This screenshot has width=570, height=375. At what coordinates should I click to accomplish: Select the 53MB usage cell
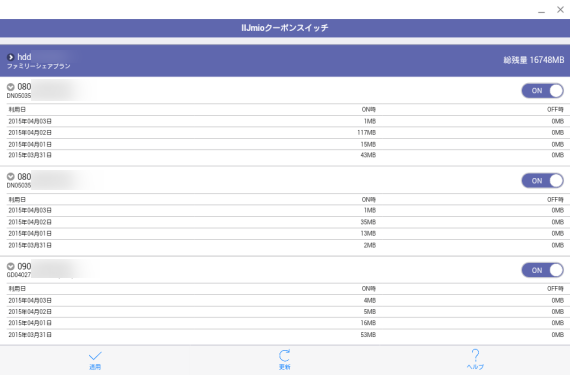tap(368, 335)
